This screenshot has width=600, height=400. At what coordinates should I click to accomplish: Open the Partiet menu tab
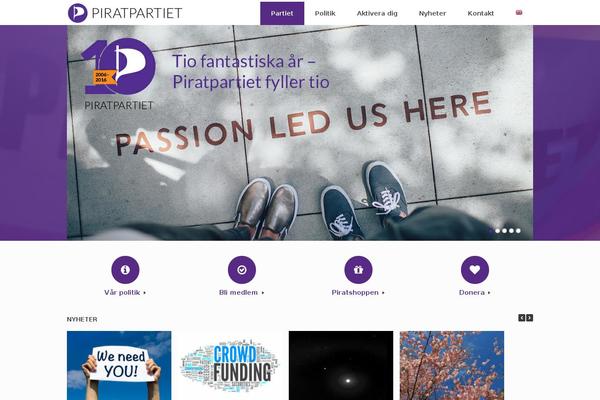click(x=282, y=13)
